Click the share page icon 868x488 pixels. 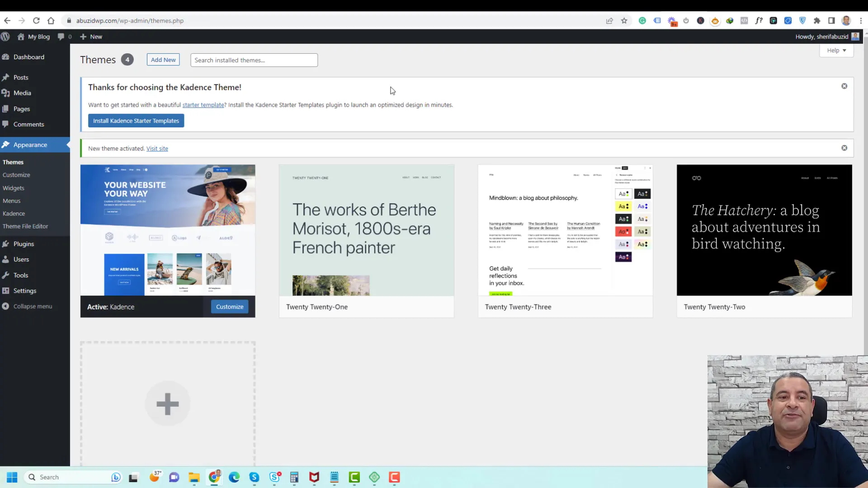[609, 20]
